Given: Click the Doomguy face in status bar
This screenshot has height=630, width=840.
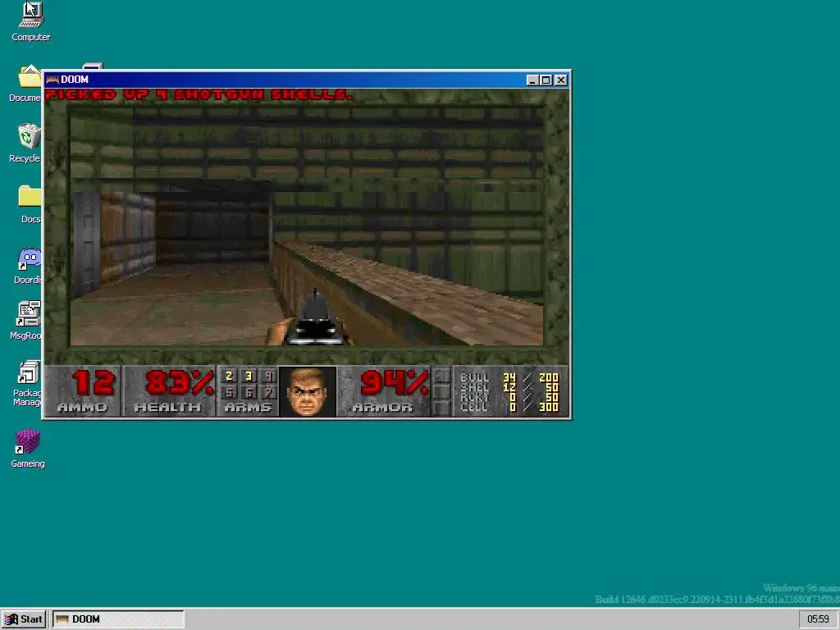Looking at the screenshot, I should click(308, 391).
